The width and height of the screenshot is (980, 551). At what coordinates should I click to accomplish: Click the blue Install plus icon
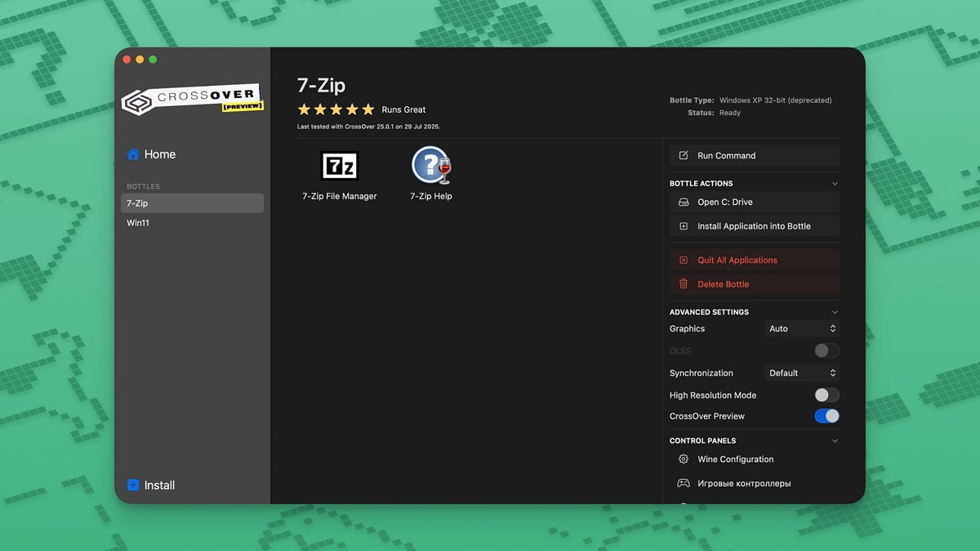(133, 485)
